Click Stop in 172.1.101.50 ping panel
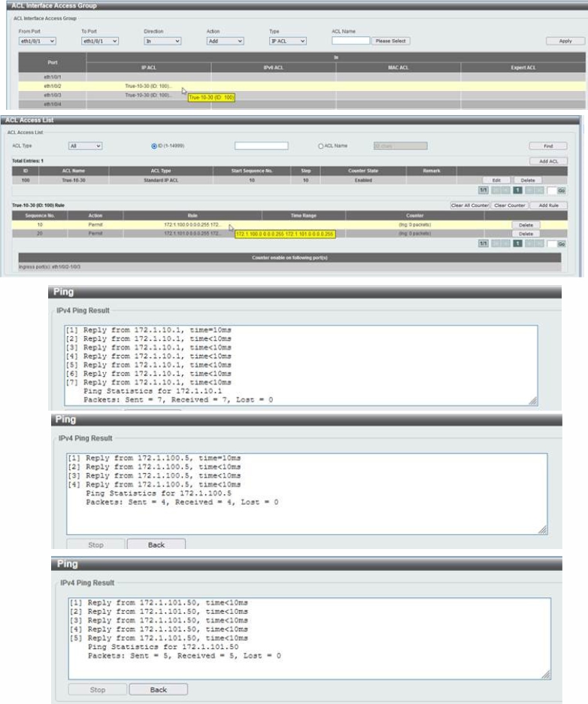The height and width of the screenshot is (704, 588). click(x=98, y=690)
